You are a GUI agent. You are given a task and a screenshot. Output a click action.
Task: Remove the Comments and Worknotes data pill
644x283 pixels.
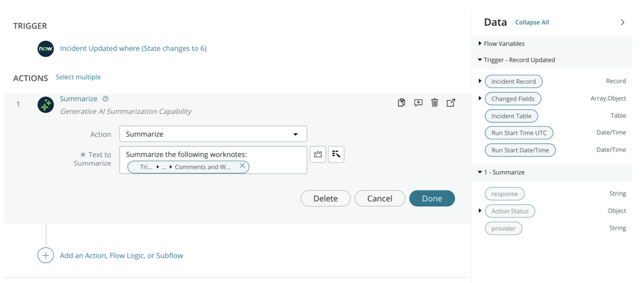pos(242,167)
